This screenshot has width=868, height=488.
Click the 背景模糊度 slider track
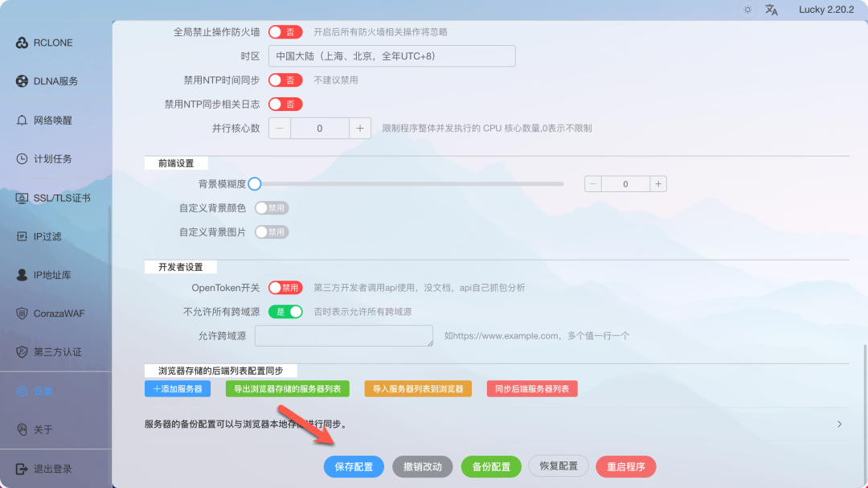(x=410, y=184)
